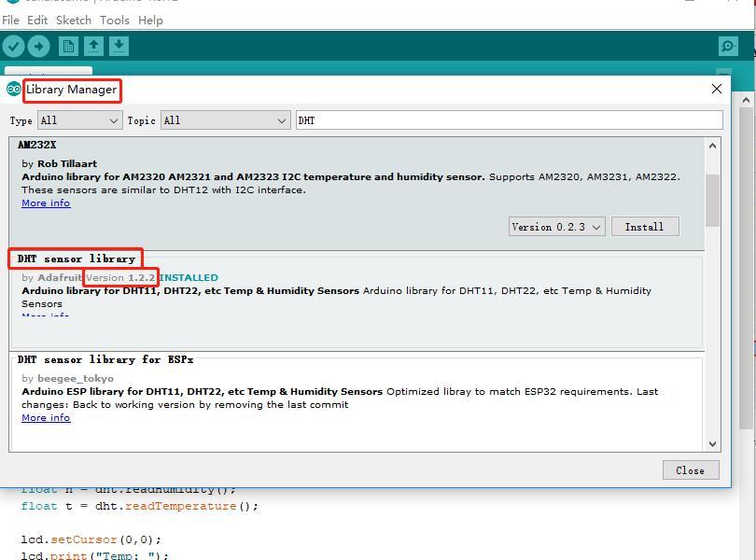This screenshot has width=756, height=560.
Task: Open the Help menu
Action: pos(150,21)
